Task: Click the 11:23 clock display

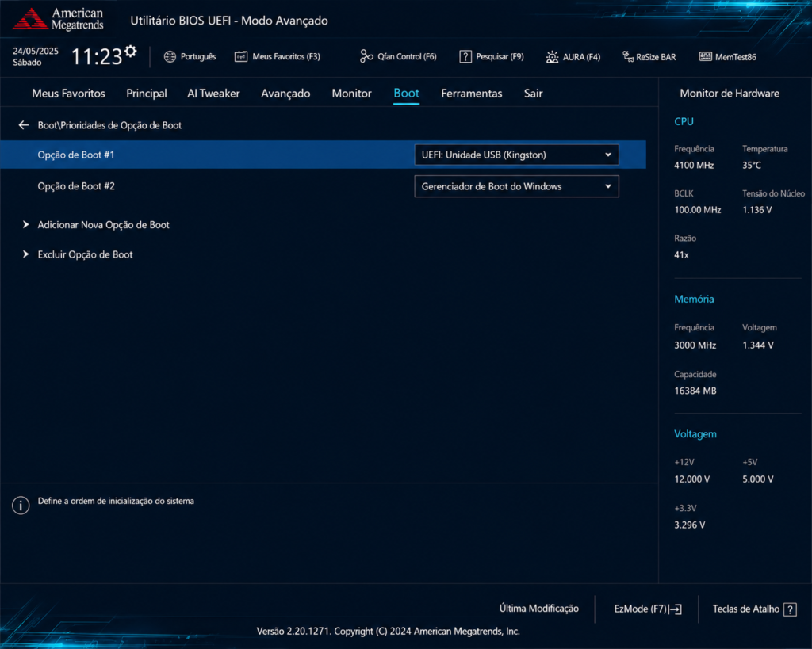Action: [97, 56]
